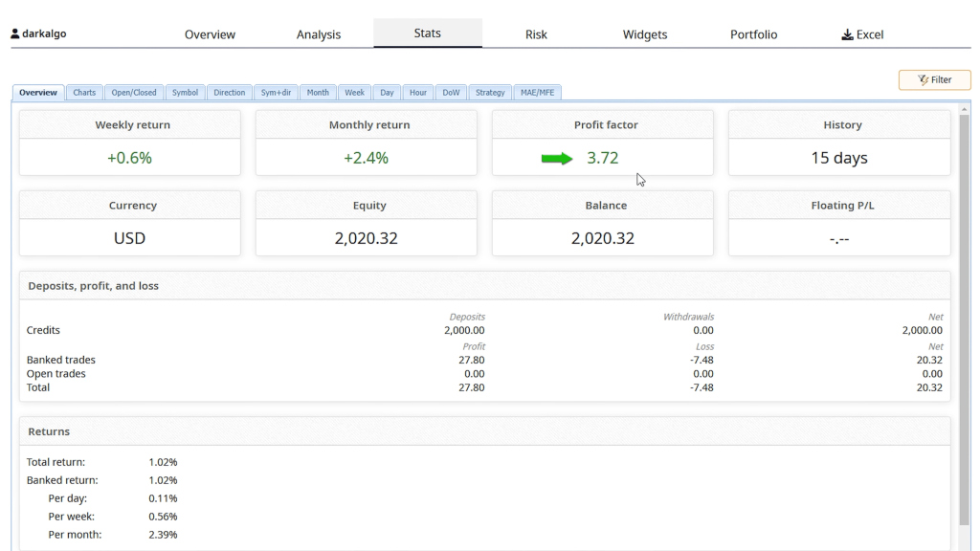Select the Sym+dir sub-tab
The width and height of the screenshot is (980, 551).
pyautogui.click(x=276, y=93)
